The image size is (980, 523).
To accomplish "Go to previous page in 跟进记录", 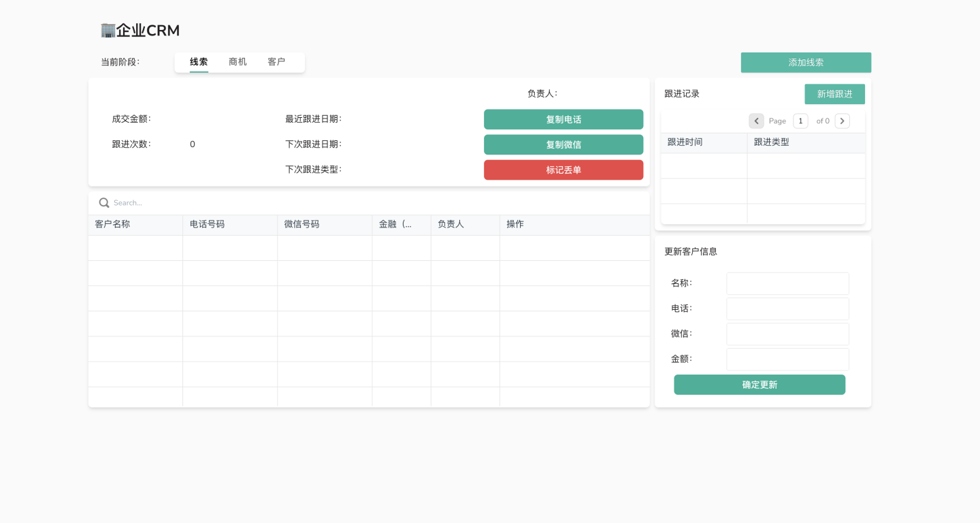I will click(756, 121).
